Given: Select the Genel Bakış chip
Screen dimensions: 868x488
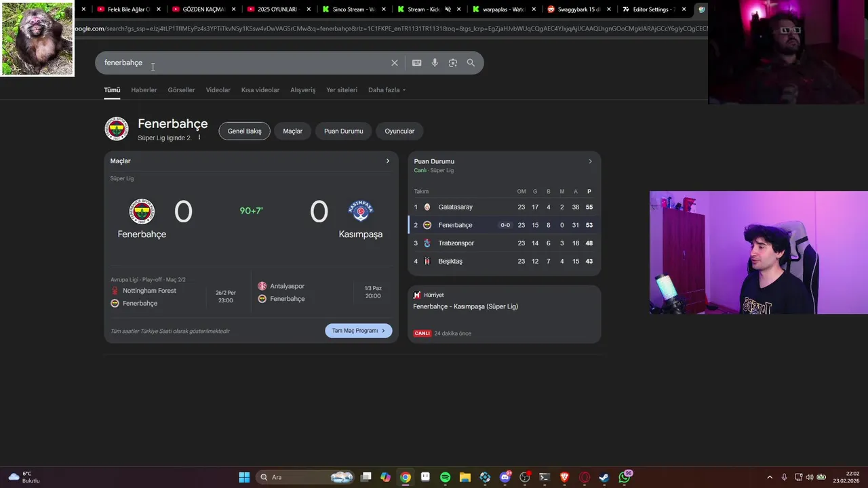Looking at the screenshot, I should coord(244,131).
